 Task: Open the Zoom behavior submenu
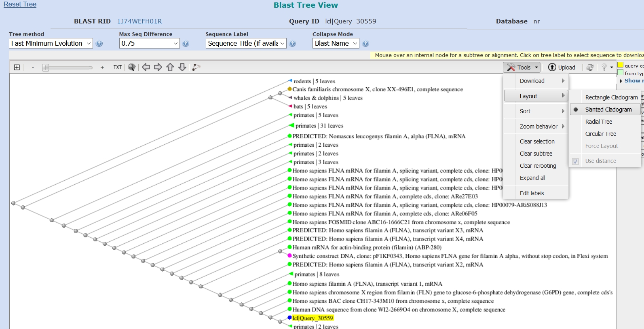coord(536,127)
